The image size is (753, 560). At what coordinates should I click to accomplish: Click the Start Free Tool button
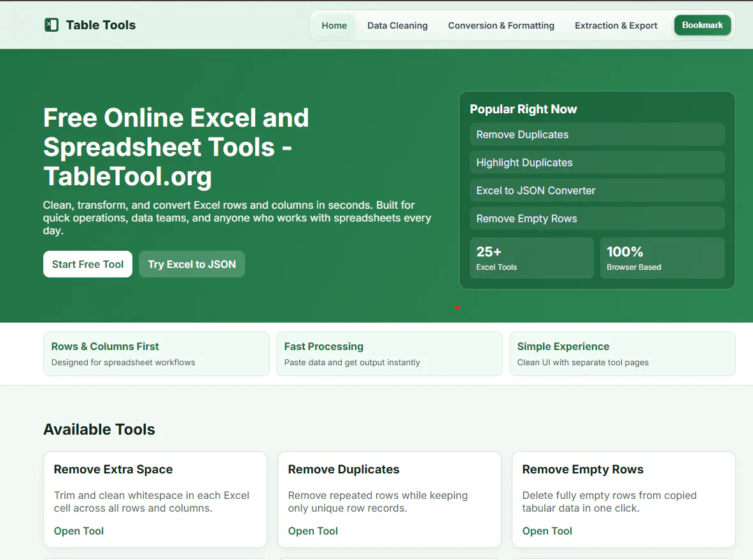pyautogui.click(x=88, y=264)
